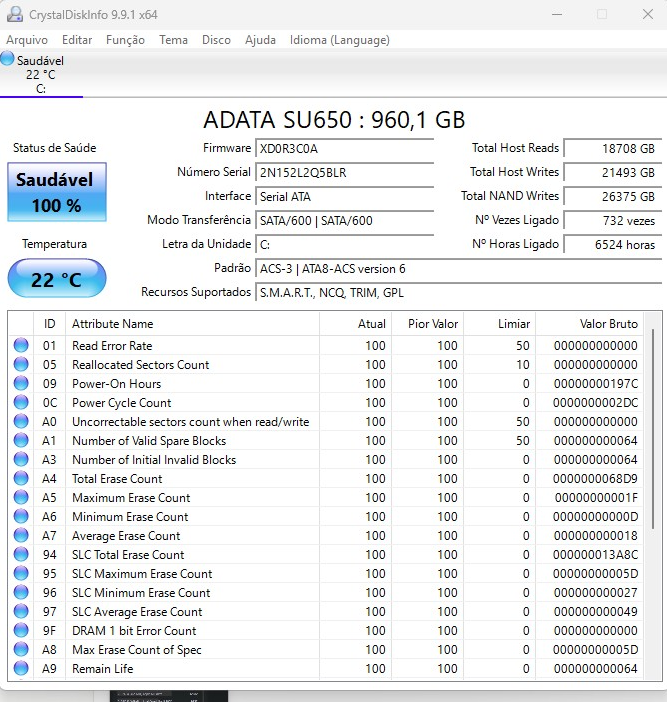Viewport: 667px width, 702px height.
Task: Click the limiar value 10 for Reallocated Sectors
Action: [x=522, y=364]
